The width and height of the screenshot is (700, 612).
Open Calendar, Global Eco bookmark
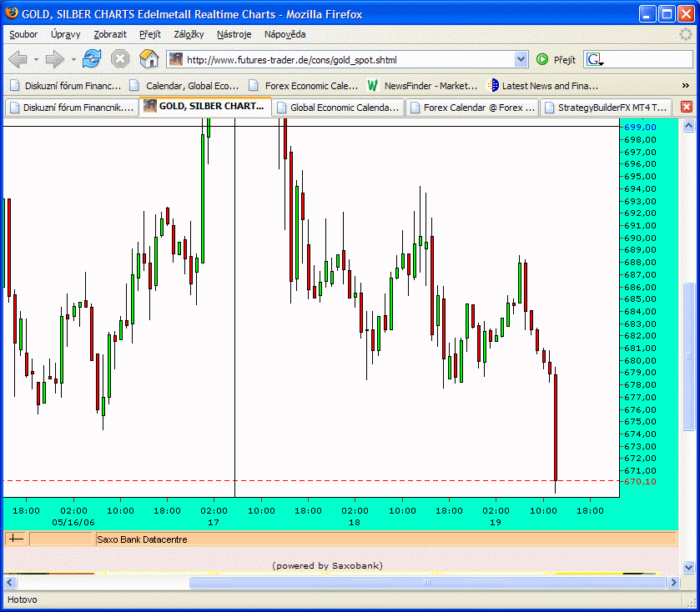184,86
